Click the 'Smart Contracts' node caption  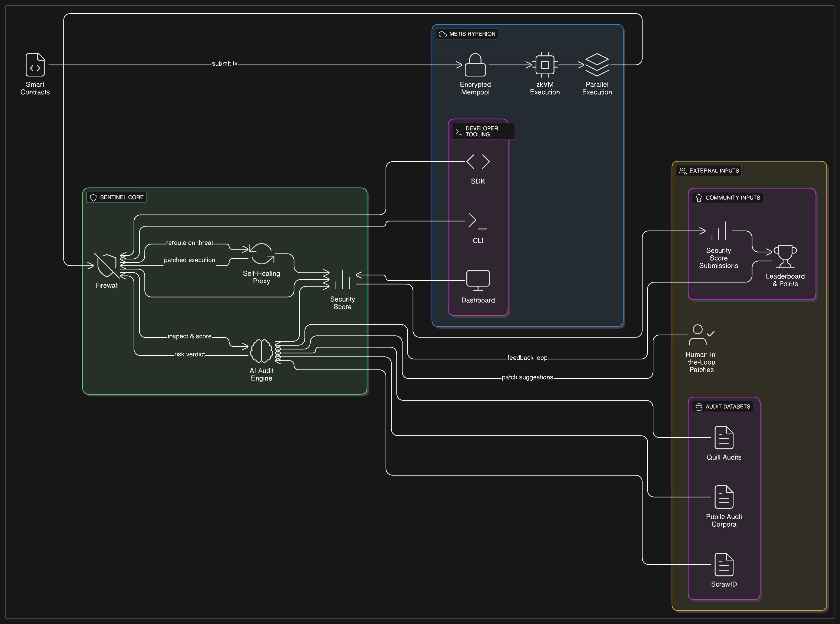point(35,88)
